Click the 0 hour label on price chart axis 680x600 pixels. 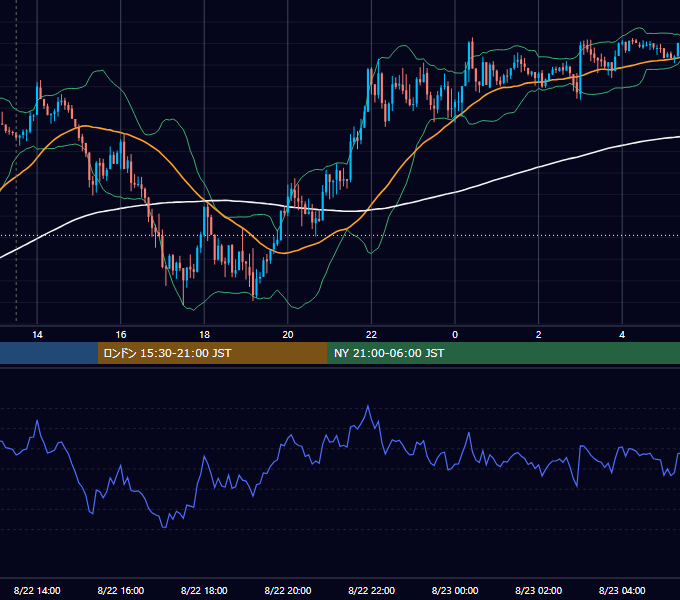455,335
